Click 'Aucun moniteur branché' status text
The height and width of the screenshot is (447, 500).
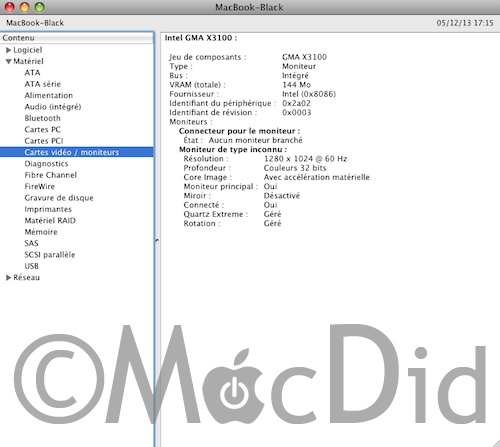tap(256, 140)
